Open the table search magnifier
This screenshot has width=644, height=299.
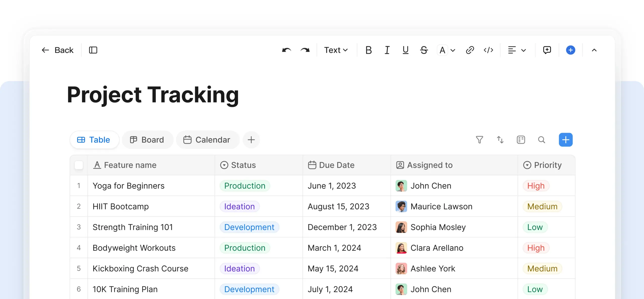click(x=542, y=140)
